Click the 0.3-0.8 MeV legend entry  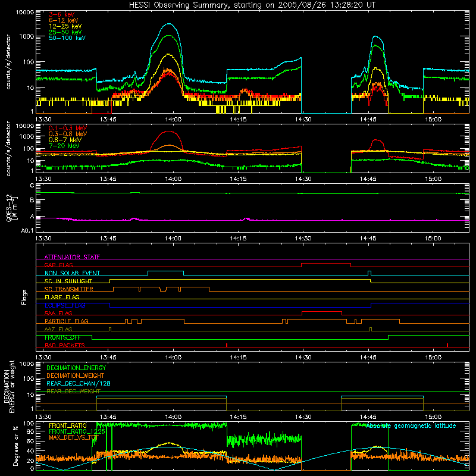(x=67, y=134)
